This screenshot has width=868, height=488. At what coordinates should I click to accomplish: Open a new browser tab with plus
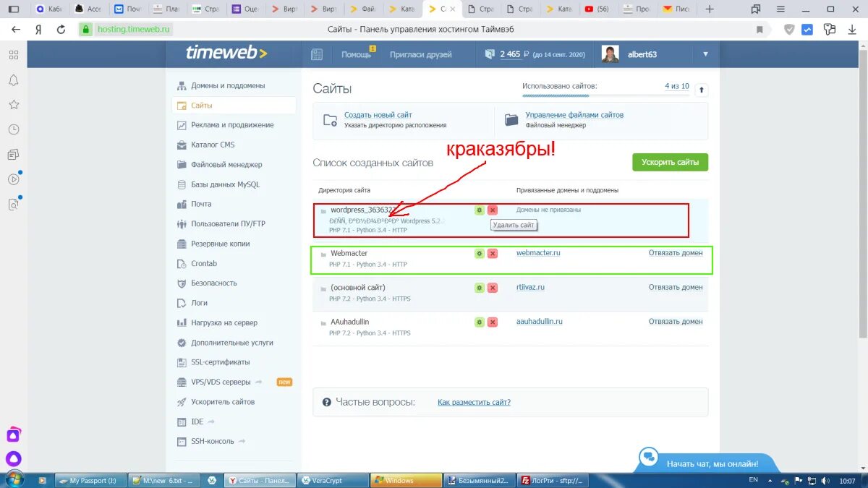(x=710, y=9)
